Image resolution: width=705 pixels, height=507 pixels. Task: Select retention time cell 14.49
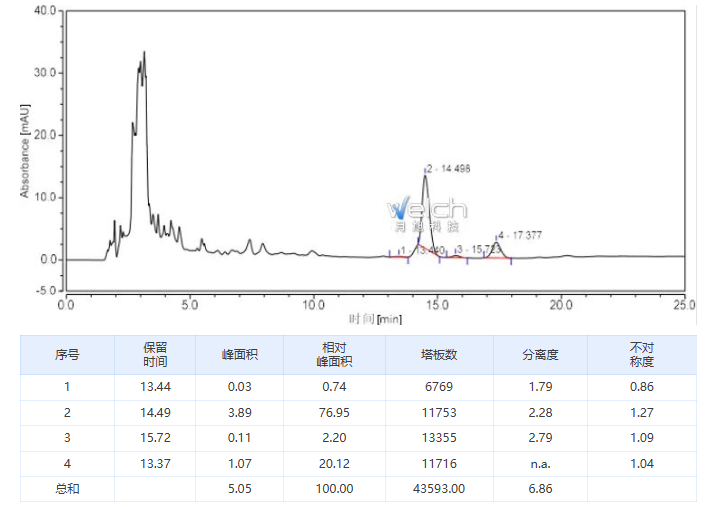[x=155, y=412]
